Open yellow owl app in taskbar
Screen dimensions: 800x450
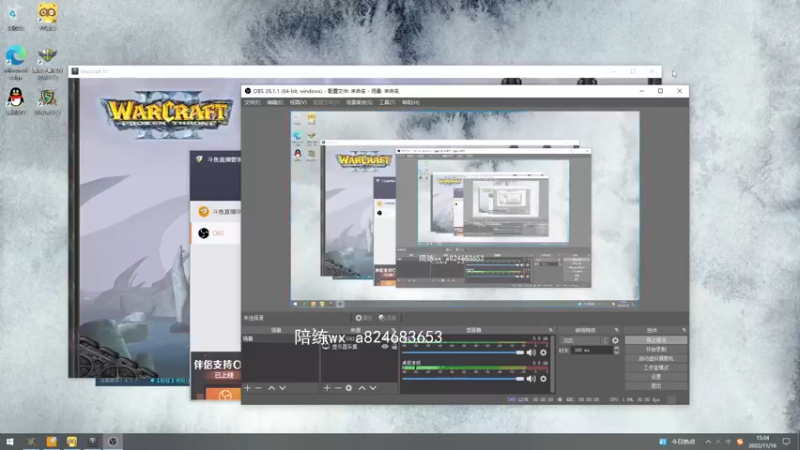click(72, 441)
